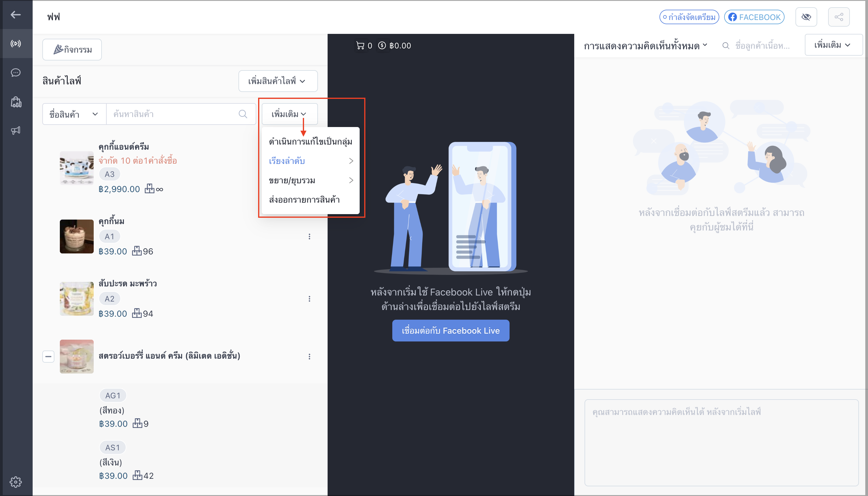The image size is (868, 496).
Task: Click the stock icon beside 94
Action: click(137, 313)
